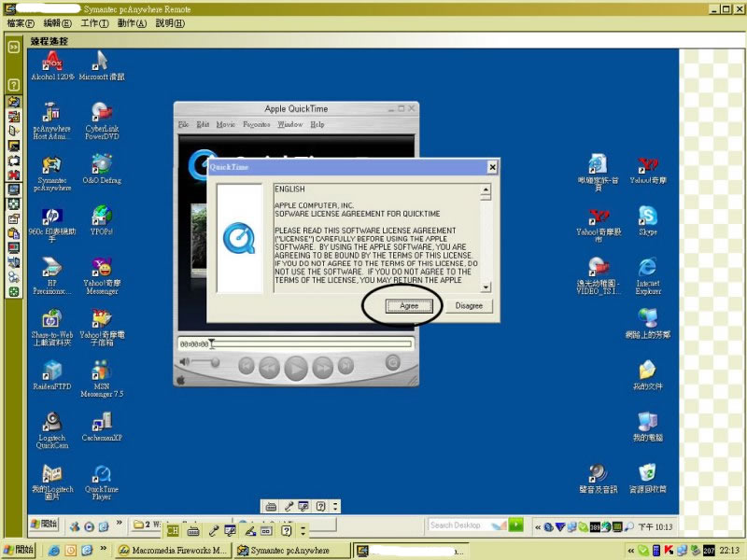Click the green go button beside Search Desktop
Viewport: 747px width, 560px height.
[515, 525]
